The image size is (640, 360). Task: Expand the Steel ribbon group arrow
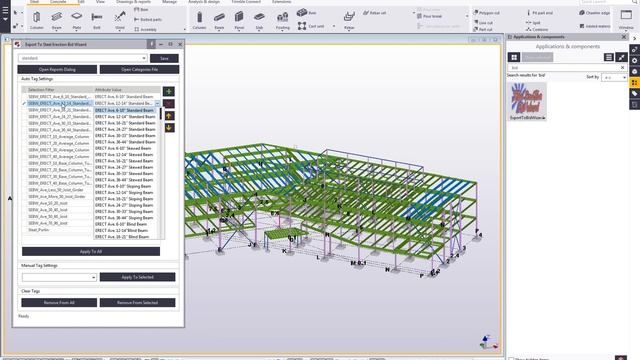click(184, 29)
